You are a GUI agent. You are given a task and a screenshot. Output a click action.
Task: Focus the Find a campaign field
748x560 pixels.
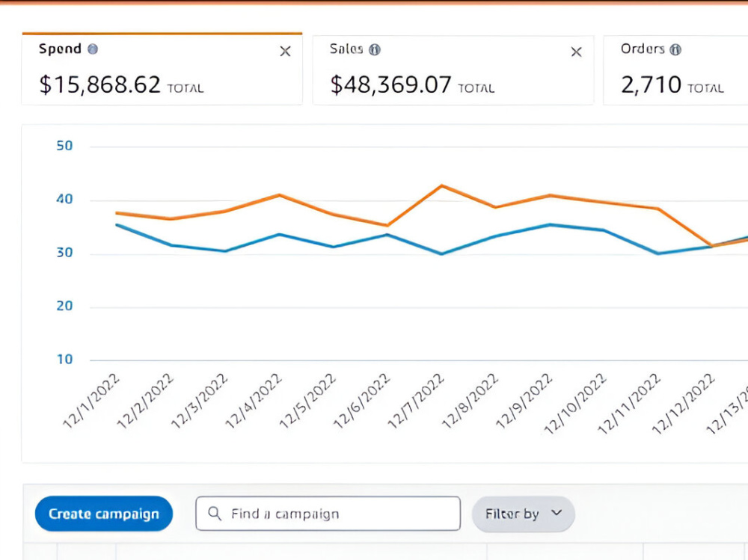click(328, 513)
